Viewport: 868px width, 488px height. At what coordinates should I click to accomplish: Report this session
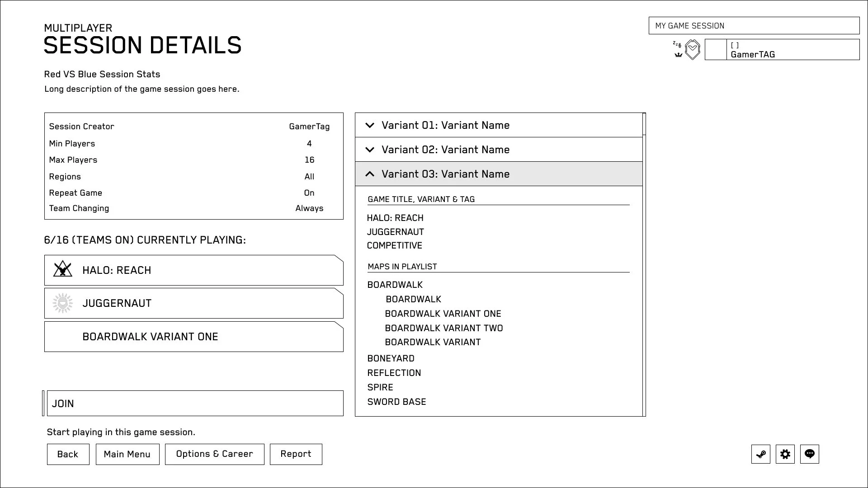[x=296, y=454]
